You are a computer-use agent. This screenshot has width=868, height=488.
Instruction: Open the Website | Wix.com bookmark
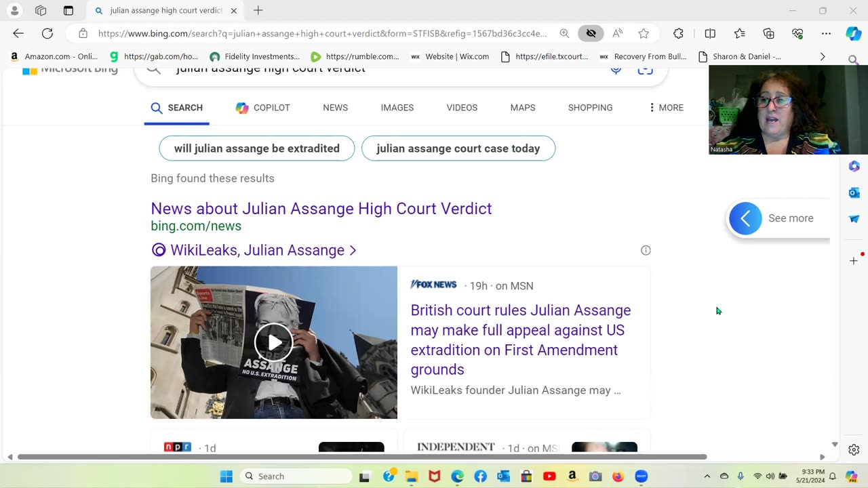(450, 56)
